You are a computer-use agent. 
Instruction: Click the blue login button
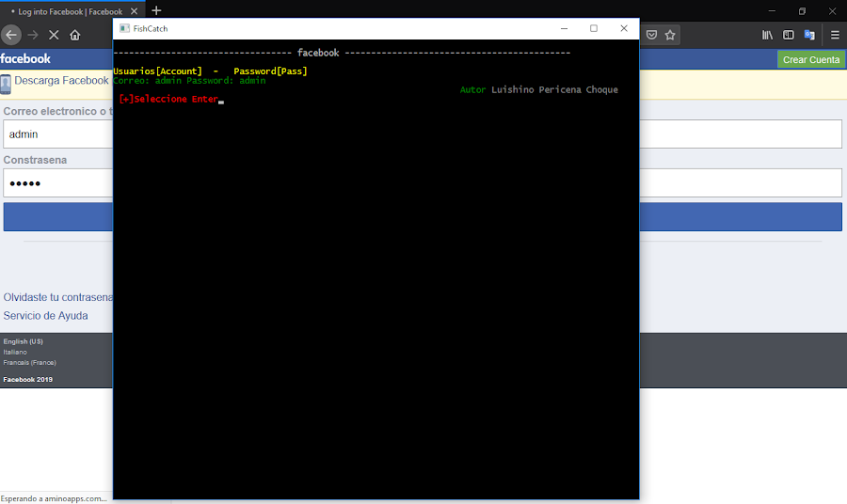click(x=57, y=217)
